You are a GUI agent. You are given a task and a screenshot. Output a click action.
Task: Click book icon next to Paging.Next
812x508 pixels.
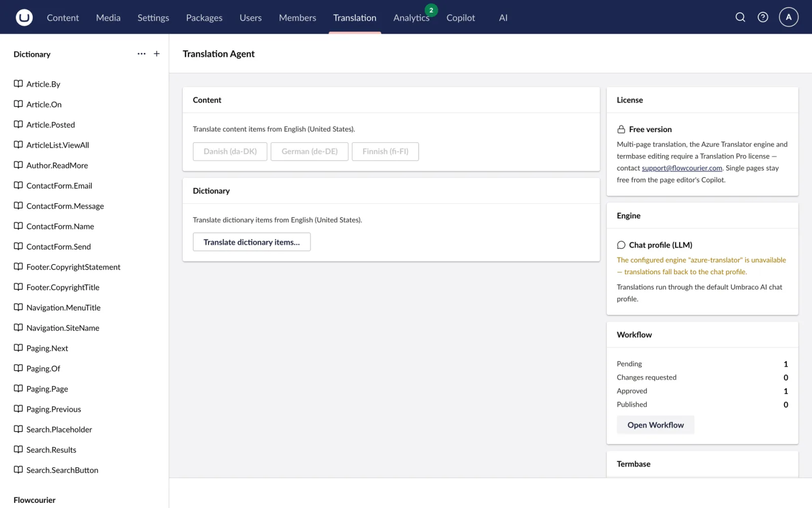tap(18, 348)
